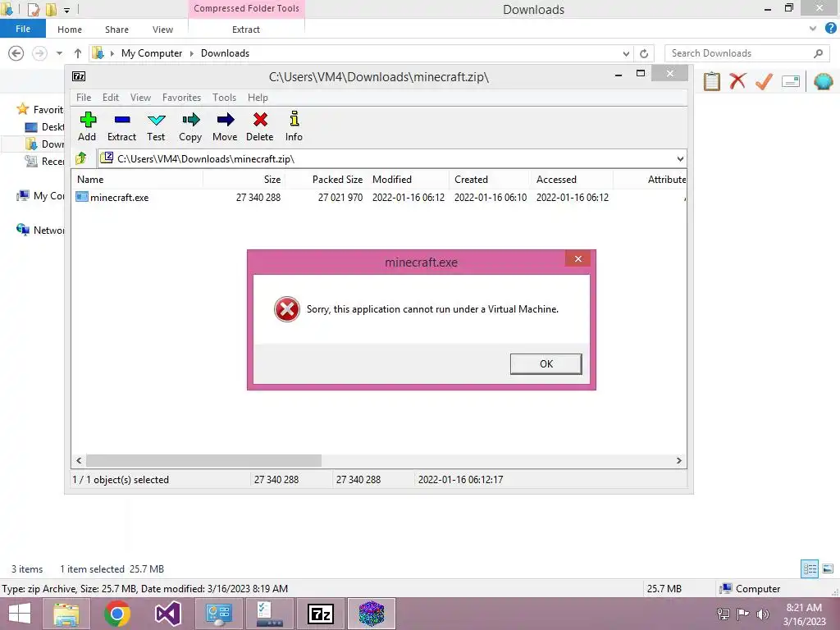This screenshot has width=840, height=630.
Task: Select Favorites in the navigation pane
Action: coord(40,109)
